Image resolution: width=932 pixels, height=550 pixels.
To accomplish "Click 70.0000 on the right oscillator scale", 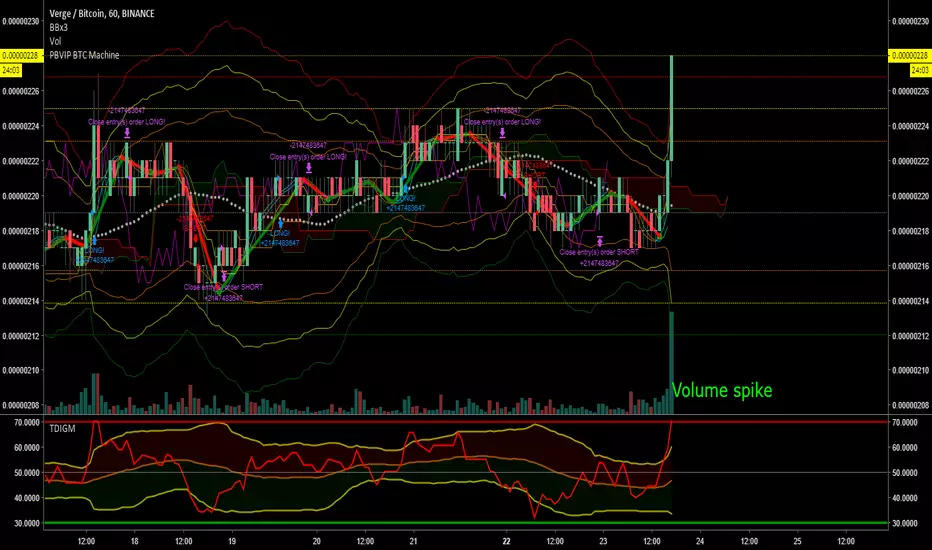I will point(905,422).
